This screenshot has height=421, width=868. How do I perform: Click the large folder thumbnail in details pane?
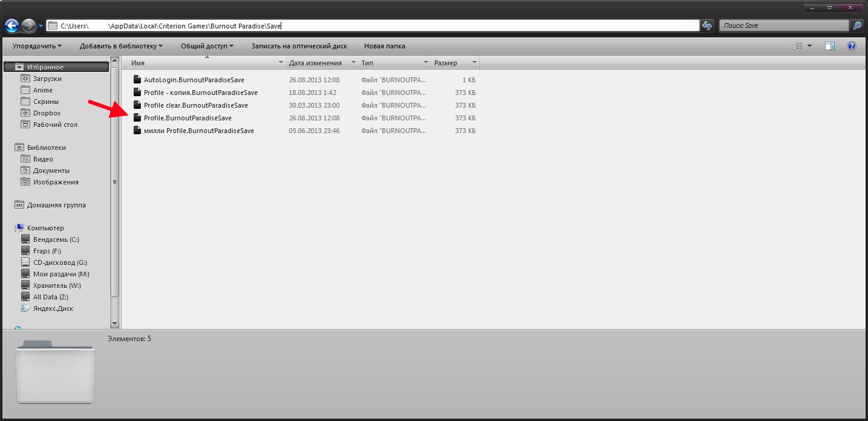[x=56, y=372]
